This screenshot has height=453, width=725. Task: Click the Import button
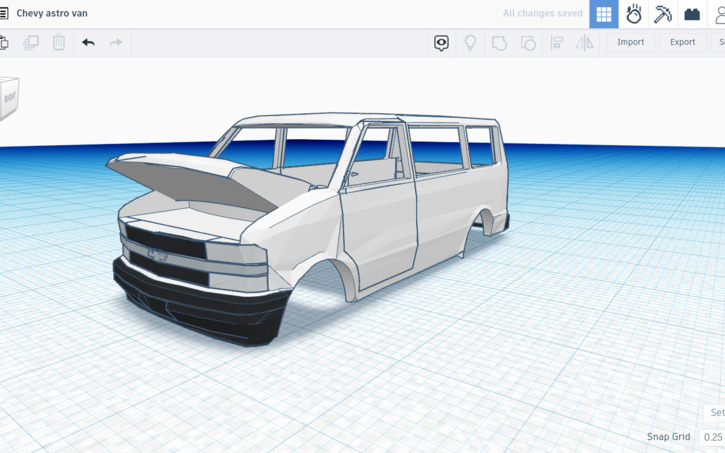[x=631, y=42]
